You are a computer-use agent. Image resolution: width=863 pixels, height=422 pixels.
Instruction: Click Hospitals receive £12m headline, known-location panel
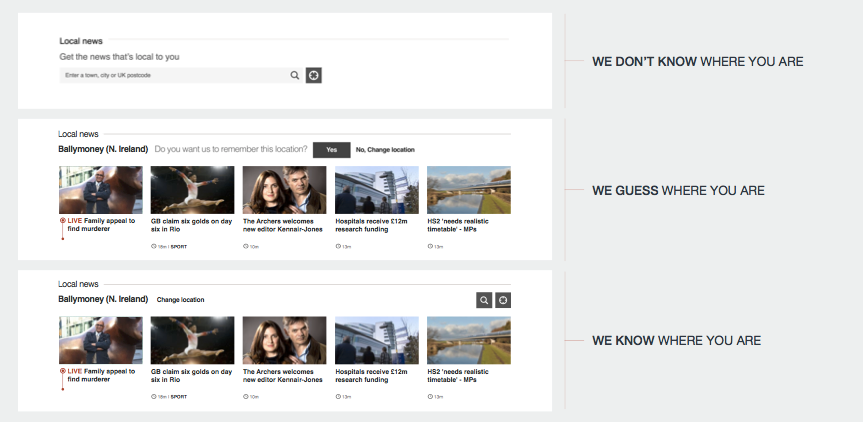click(x=372, y=375)
